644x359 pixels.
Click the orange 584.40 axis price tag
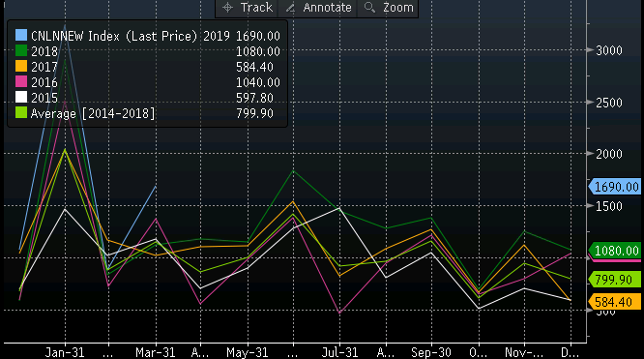pyautogui.click(x=615, y=302)
